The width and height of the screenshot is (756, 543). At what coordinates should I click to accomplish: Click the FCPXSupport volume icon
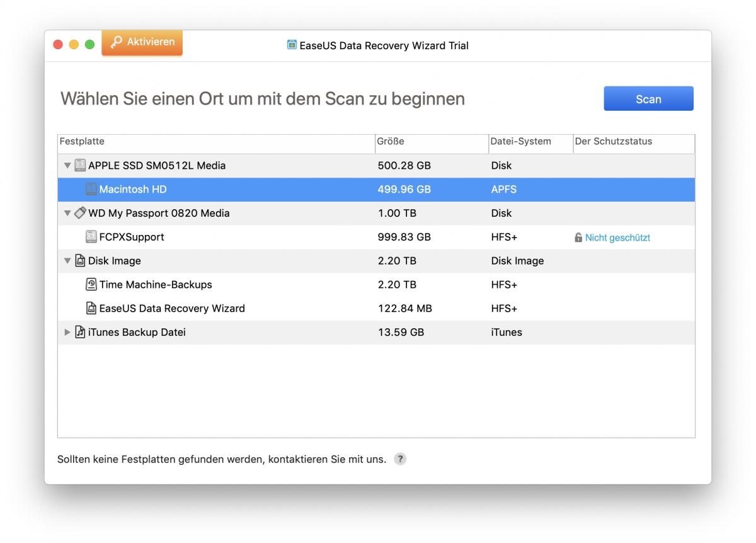[91, 237]
